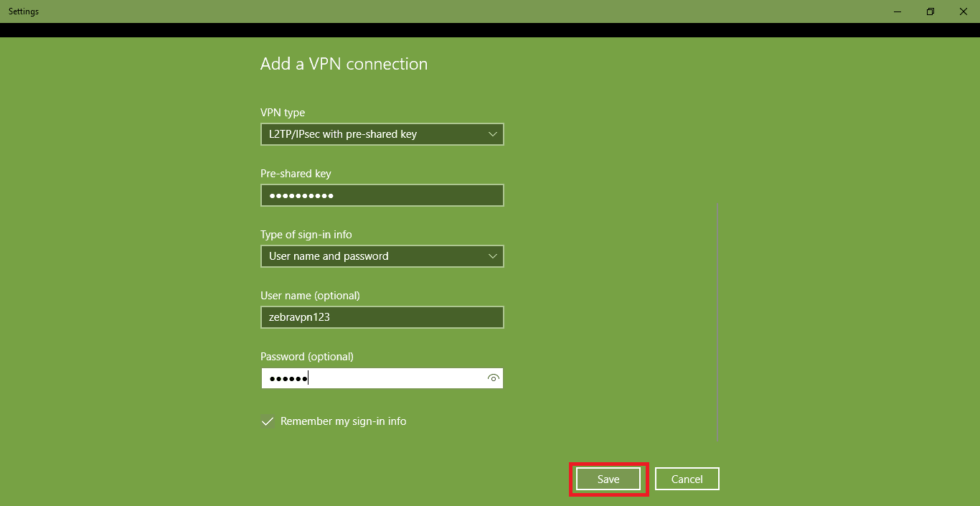Reveal the password with the eye icon
This screenshot has width=980, height=506.
coord(493,378)
